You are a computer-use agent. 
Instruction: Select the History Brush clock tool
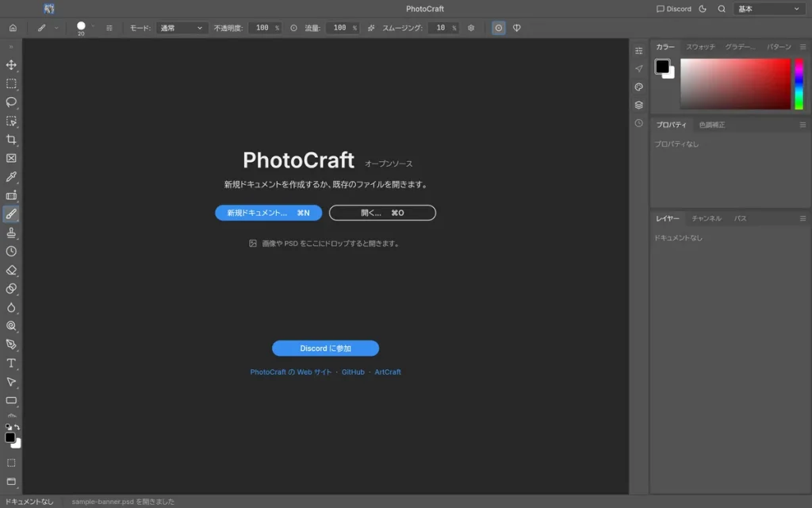click(11, 252)
